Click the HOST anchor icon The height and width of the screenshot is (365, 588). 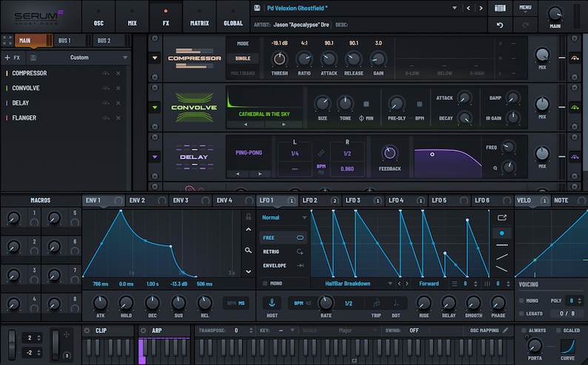(x=272, y=303)
